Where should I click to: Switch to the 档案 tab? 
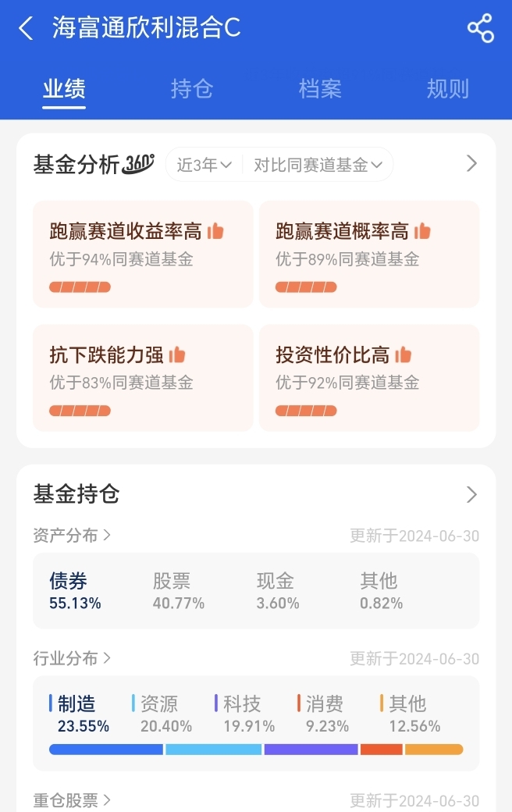320,88
